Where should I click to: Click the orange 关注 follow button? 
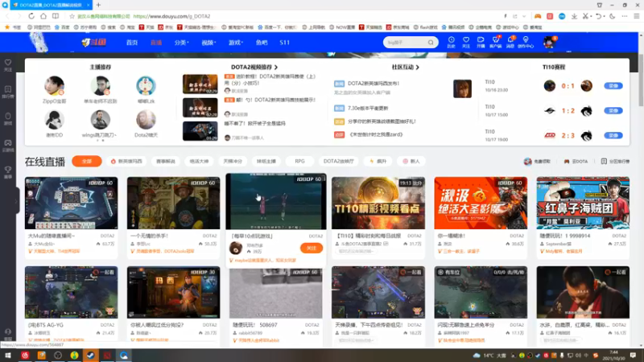coord(312,248)
